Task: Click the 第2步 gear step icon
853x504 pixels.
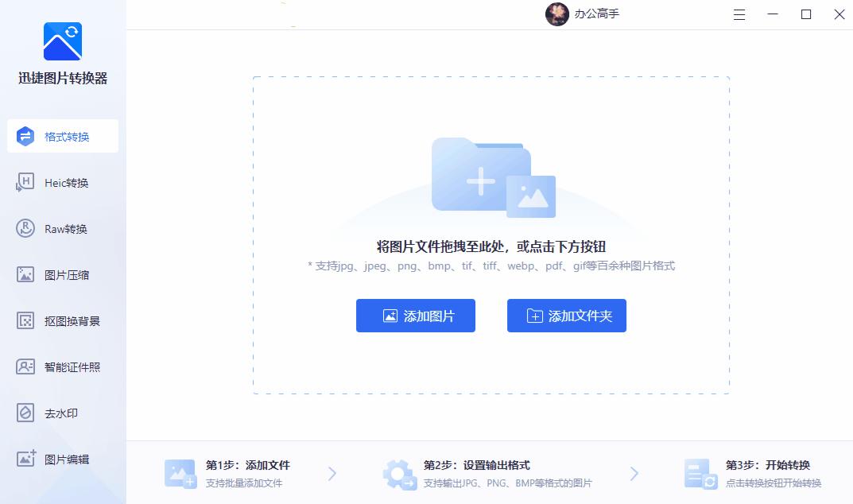Action: pyautogui.click(x=399, y=473)
